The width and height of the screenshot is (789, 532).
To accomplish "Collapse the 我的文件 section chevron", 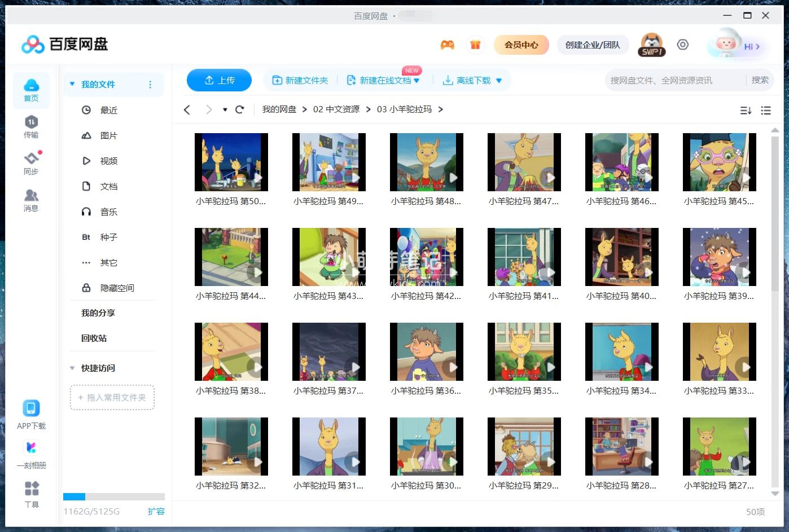I will click(x=72, y=83).
